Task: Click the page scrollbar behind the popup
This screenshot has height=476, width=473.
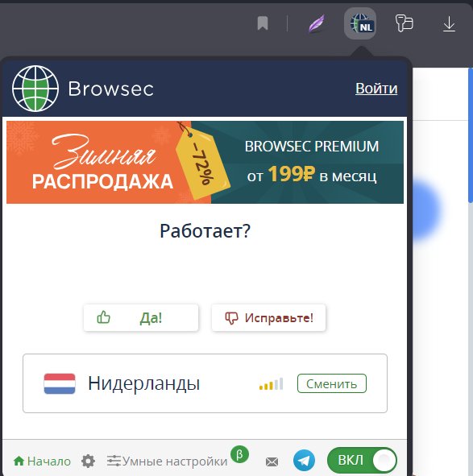Action: [471, 135]
